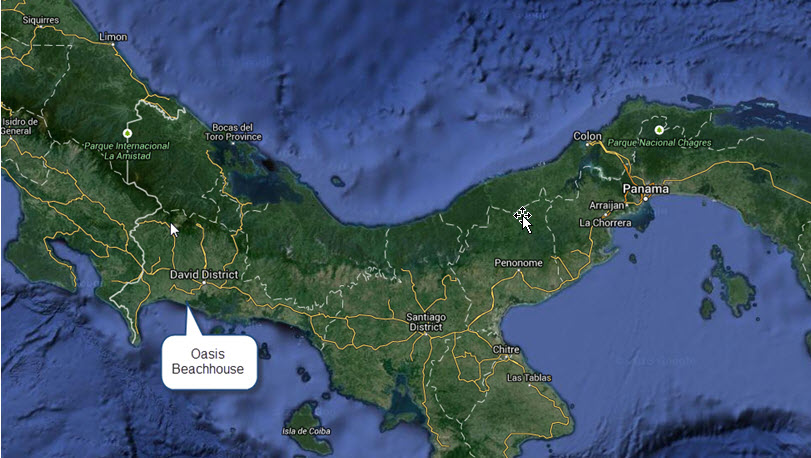Select the Arraijan label
The width and height of the screenshot is (811, 458).
[x=607, y=205]
